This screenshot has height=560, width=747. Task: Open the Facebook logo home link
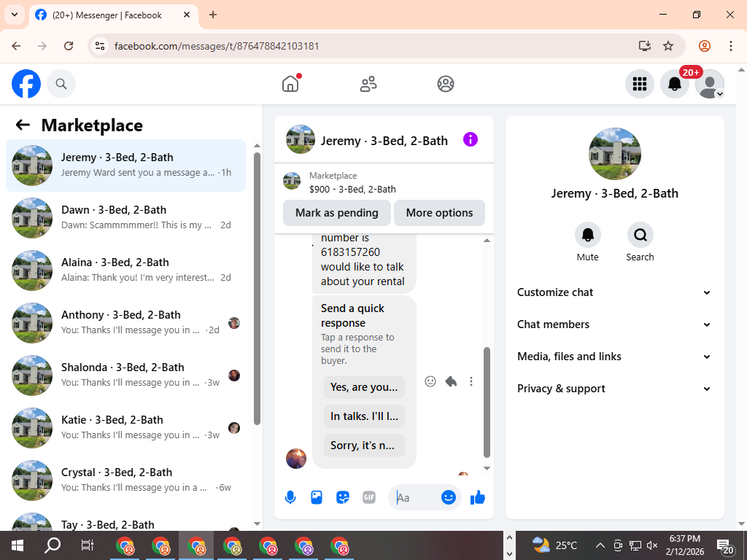pos(26,84)
